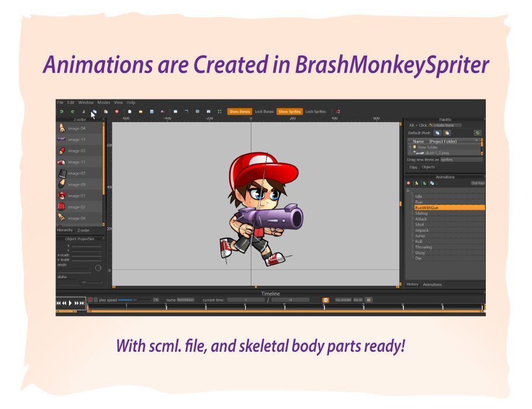
Task: Collapse the Name (Project Folder) header arrow
Action: click(476, 141)
